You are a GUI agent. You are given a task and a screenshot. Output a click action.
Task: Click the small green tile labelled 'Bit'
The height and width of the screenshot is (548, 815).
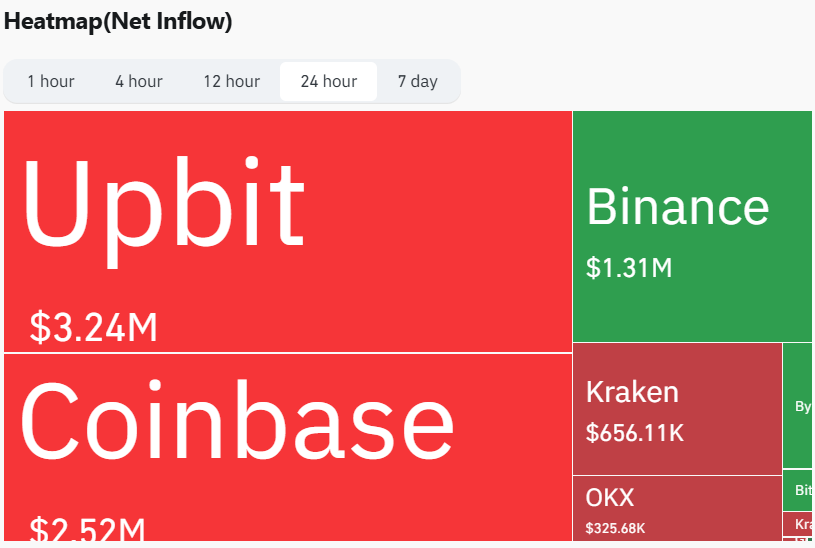(797, 490)
